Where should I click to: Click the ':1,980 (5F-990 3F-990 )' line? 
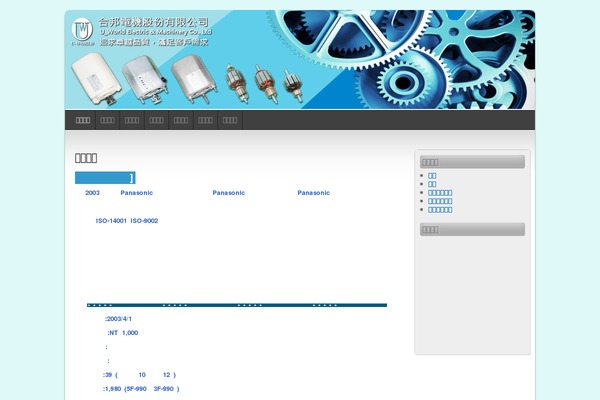pos(141,389)
